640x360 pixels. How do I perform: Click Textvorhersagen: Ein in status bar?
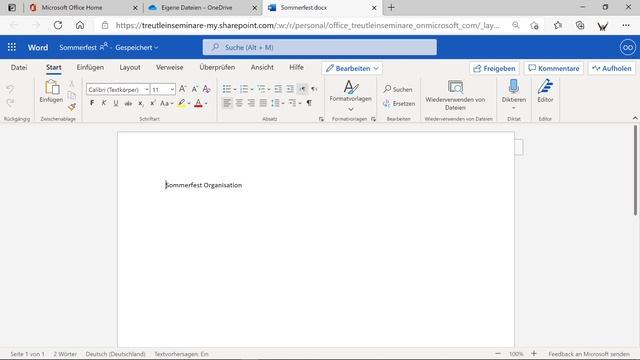(181, 354)
